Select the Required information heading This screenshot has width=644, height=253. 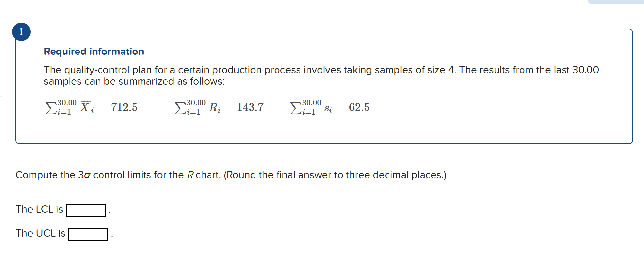pos(94,51)
